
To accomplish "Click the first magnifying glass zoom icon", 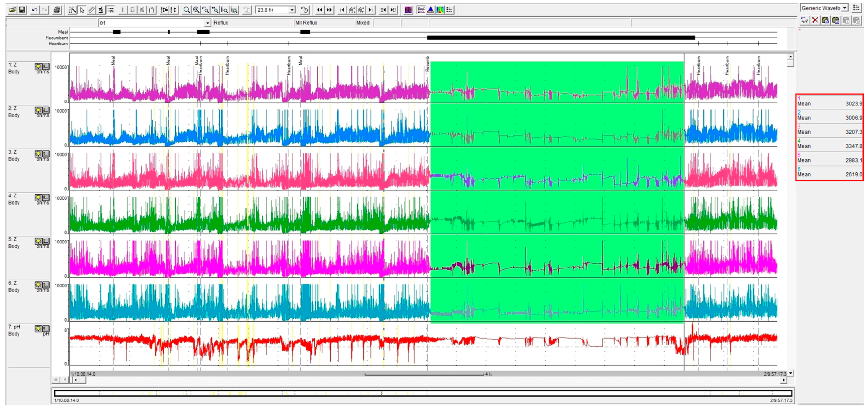I will click(186, 10).
